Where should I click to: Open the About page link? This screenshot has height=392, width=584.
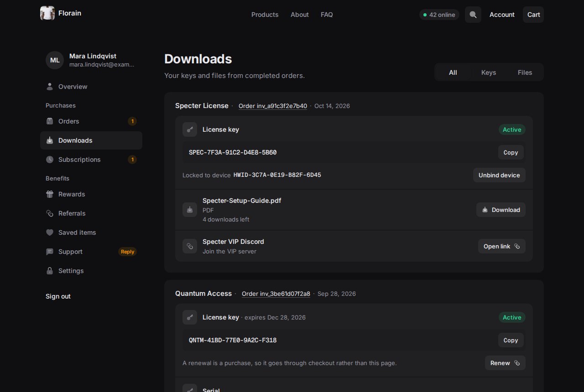pos(300,15)
